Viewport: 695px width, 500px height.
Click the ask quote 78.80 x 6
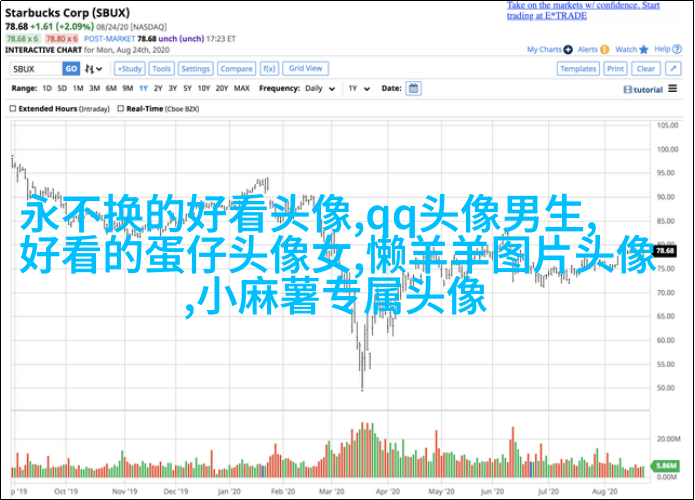pos(62,39)
